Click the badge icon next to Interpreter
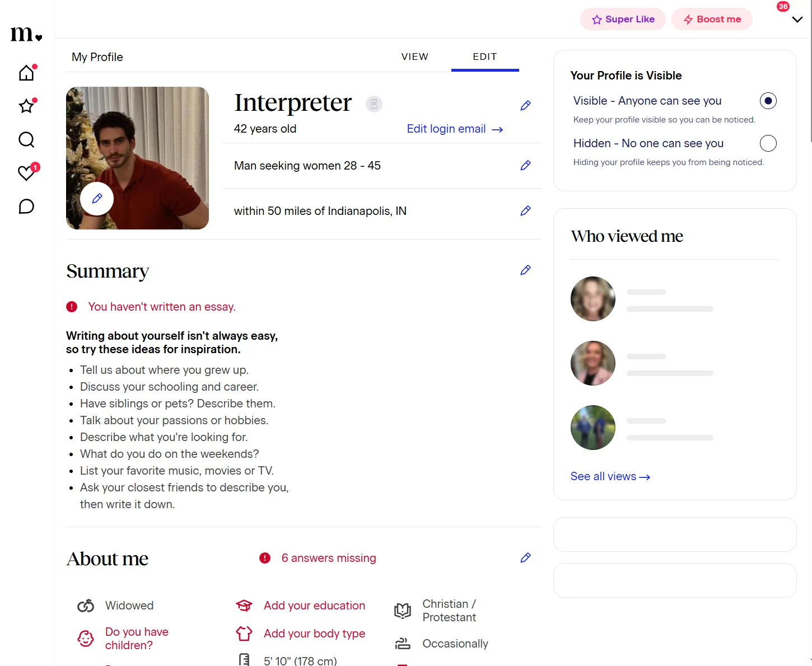 pos(374,104)
